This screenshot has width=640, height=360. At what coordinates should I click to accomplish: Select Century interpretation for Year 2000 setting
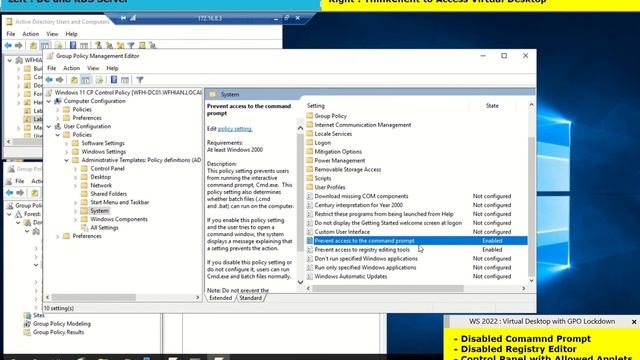point(416,205)
